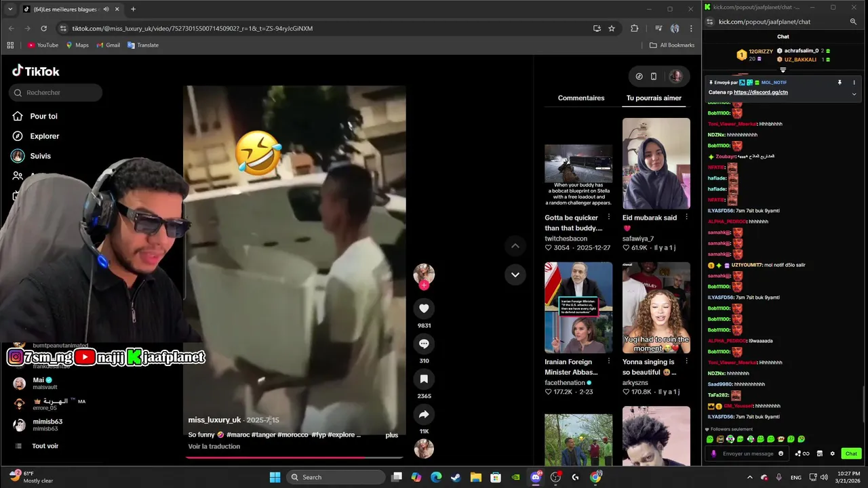The width and height of the screenshot is (868, 488).
Task: Seek on the pink video progress bar
Action: 294,457
